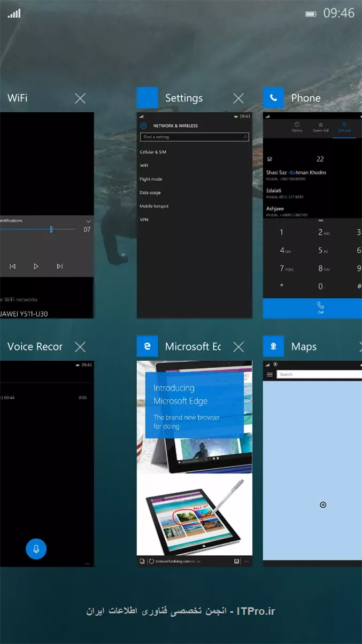Open Edge more options ellipsis

click(247, 561)
